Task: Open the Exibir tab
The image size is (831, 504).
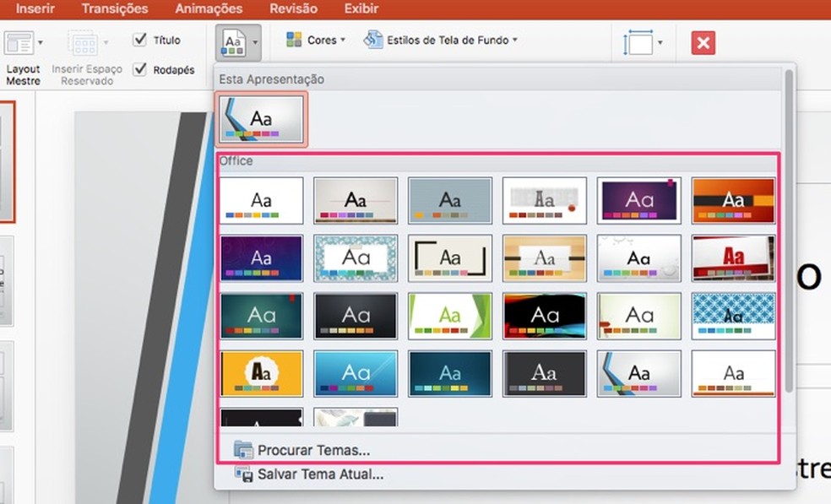Action: point(361,8)
